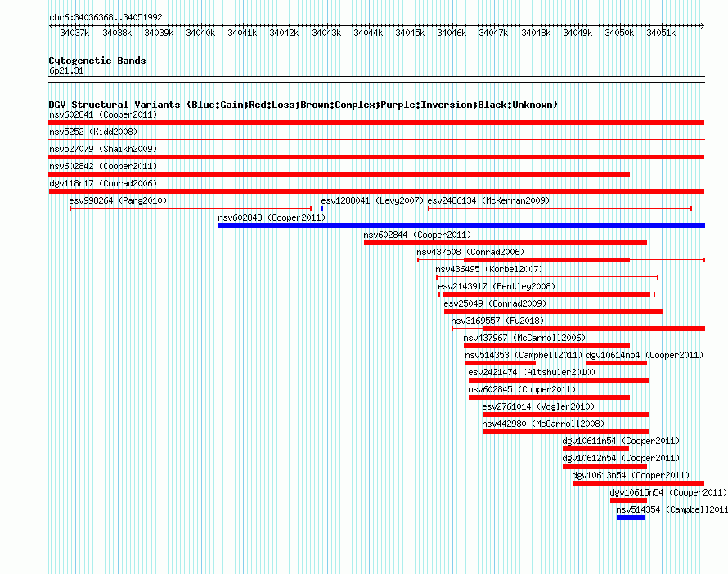Image resolution: width=728 pixels, height=574 pixels.
Task: Click the esv998264 thin red span line
Action: click(x=191, y=209)
